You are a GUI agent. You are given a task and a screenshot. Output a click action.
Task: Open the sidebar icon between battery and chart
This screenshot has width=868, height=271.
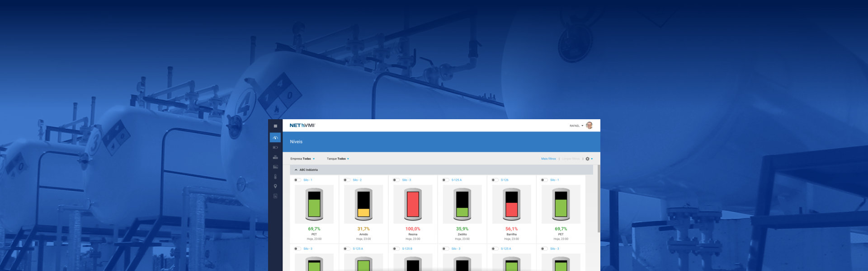[275, 157]
